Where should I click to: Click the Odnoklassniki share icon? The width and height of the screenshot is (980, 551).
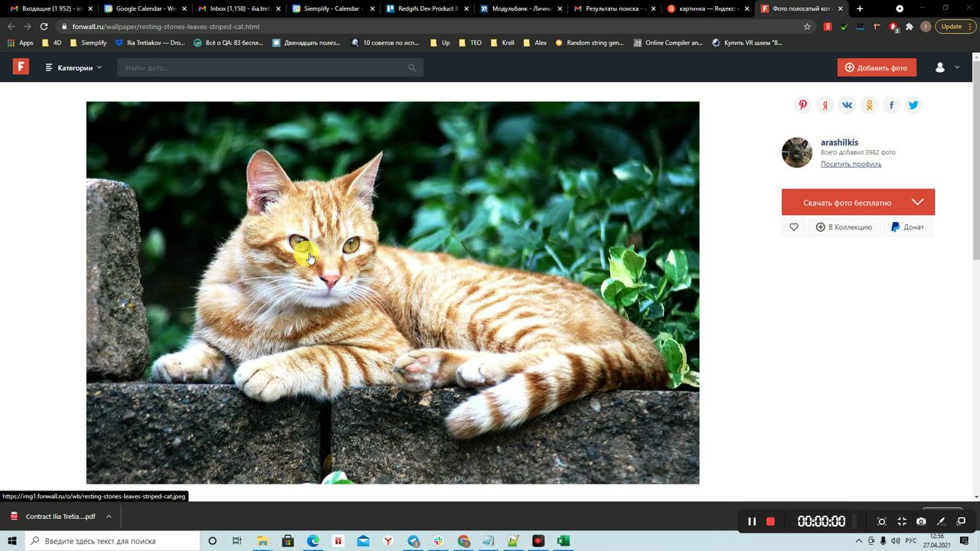(869, 106)
